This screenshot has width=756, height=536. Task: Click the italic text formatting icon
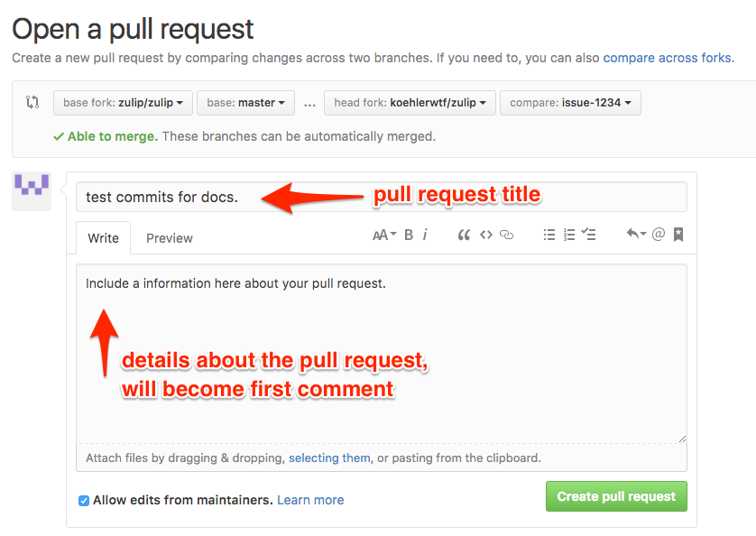[425, 235]
